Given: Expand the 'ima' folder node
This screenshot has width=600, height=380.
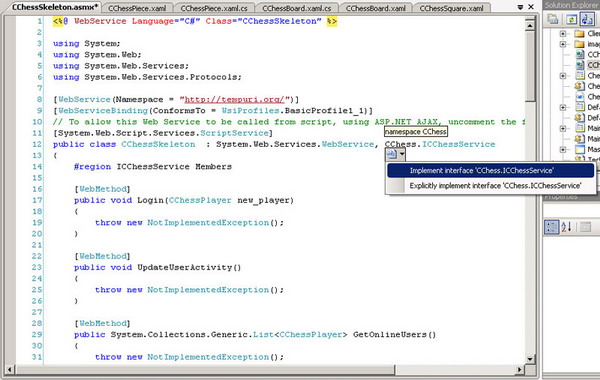Looking at the screenshot, I should [562, 44].
